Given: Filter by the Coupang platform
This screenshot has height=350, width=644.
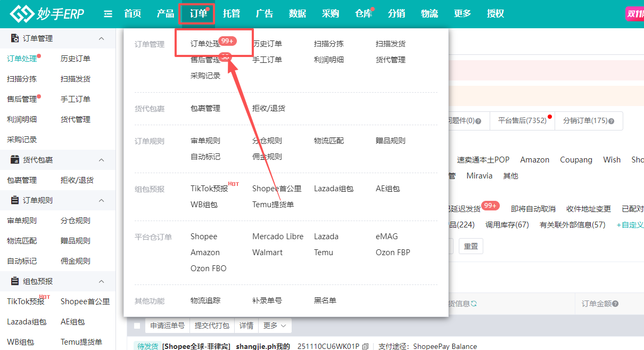Looking at the screenshot, I should coord(576,160).
